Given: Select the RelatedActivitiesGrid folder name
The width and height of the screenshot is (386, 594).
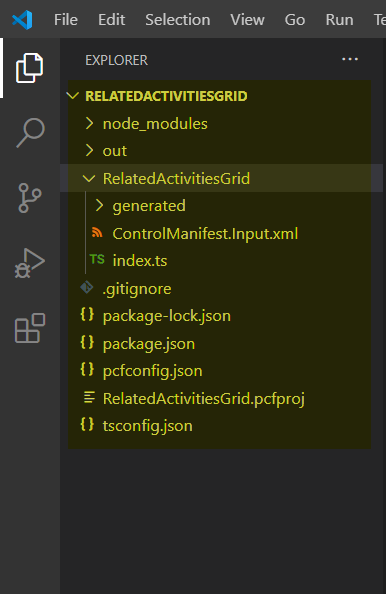Looking at the screenshot, I should pyautogui.click(x=176, y=178).
